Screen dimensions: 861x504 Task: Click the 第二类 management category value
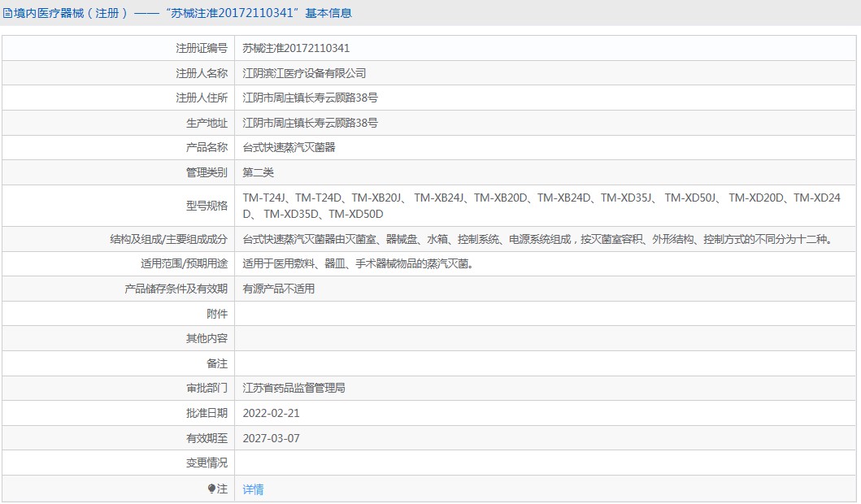coord(258,172)
